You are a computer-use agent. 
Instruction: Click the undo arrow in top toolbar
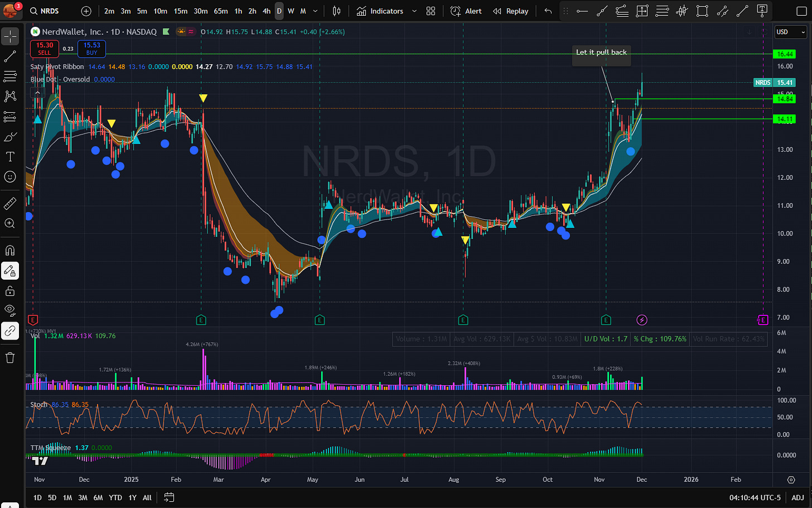pyautogui.click(x=548, y=11)
